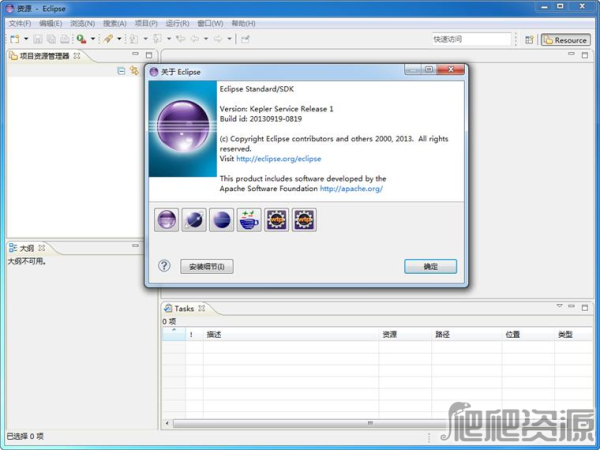
Task: Toggle the Resource perspective button
Action: pos(565,40)
